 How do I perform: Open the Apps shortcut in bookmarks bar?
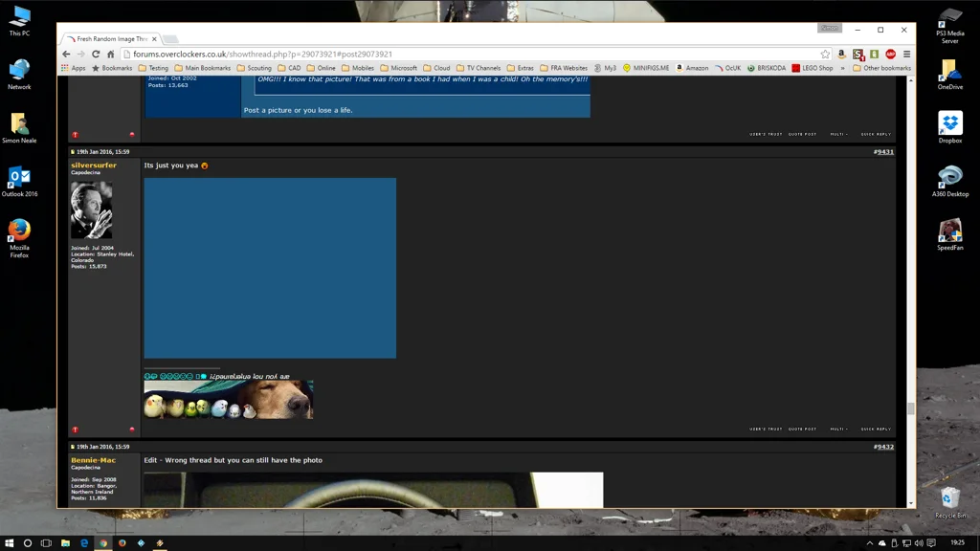coord(73,68)
